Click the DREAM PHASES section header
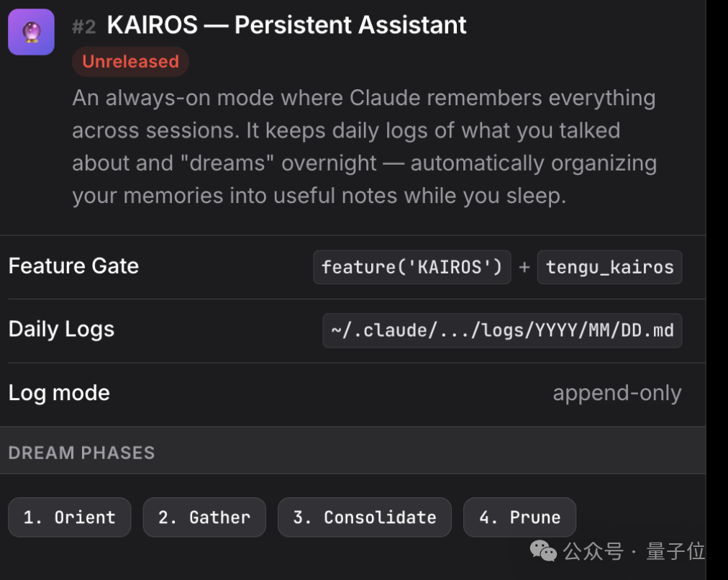 [81, 453]
